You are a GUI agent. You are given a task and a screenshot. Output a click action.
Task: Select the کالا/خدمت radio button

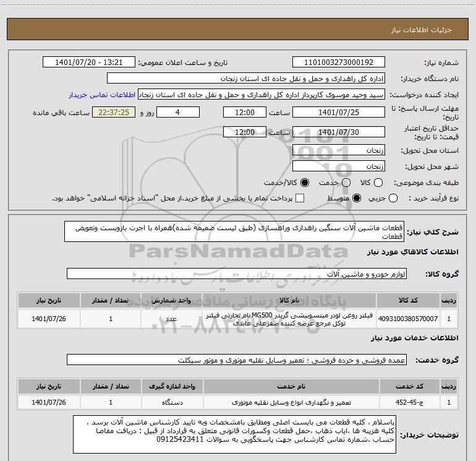click(x=305, y=183)
